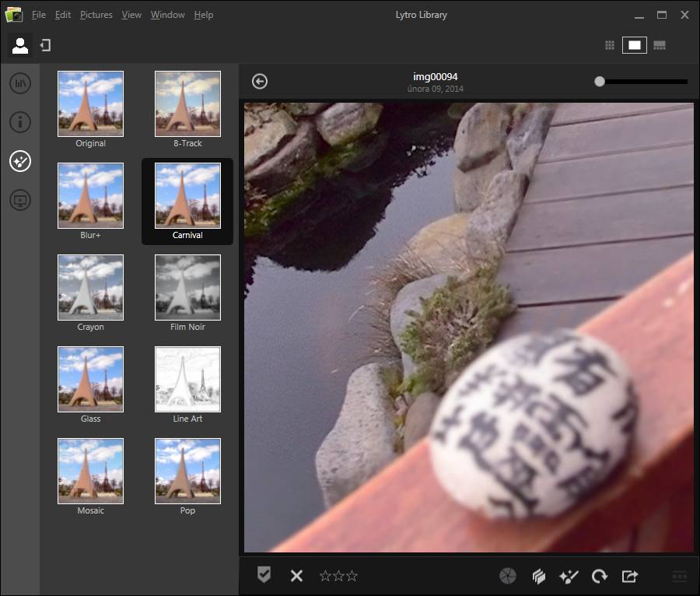700x596 pixels.
Task: Rotate the picture with the rotate icon
Action: [599, 576]
